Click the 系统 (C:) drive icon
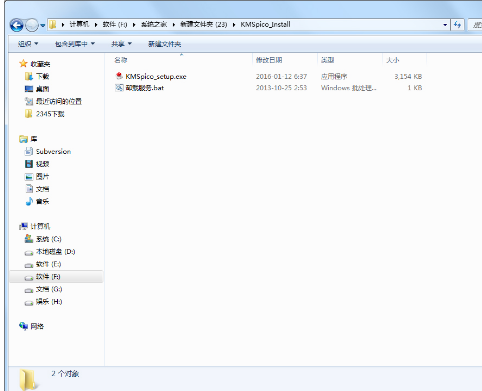This screenshot has height=391, width=482. pyautogui.click(x=29, y=239)
